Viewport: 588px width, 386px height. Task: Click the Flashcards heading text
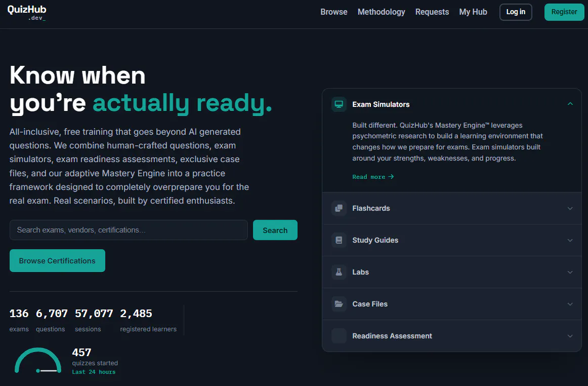click(371, 208)
